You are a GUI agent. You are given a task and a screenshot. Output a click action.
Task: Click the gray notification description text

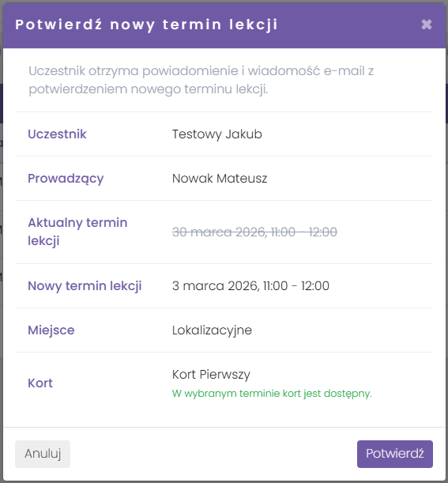201,80
